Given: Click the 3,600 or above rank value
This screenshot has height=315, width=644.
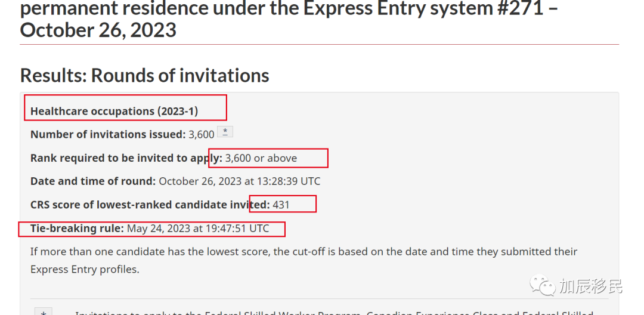Looking at the screenshot, I should click(x=261, y=158).
